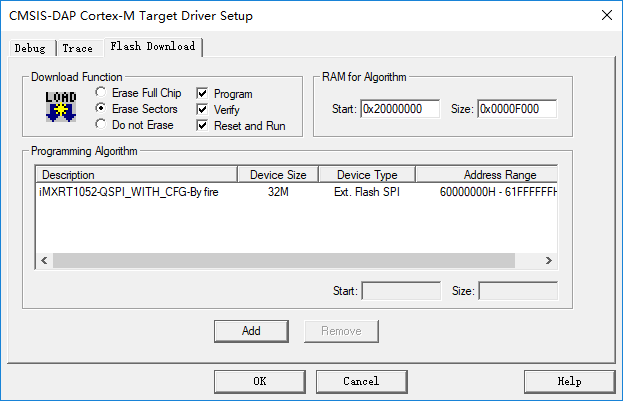Switch to the Debug tab
The image size is (623, 401).
30,48
